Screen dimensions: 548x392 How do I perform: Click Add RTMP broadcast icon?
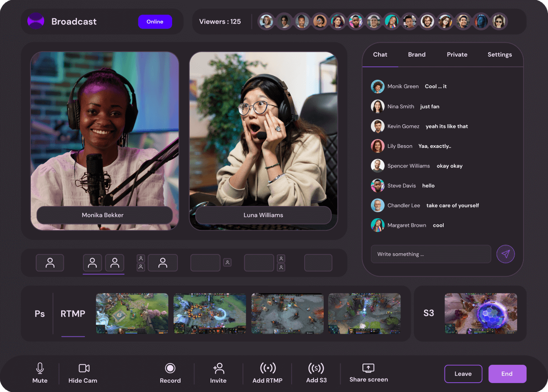coord(268,368)
